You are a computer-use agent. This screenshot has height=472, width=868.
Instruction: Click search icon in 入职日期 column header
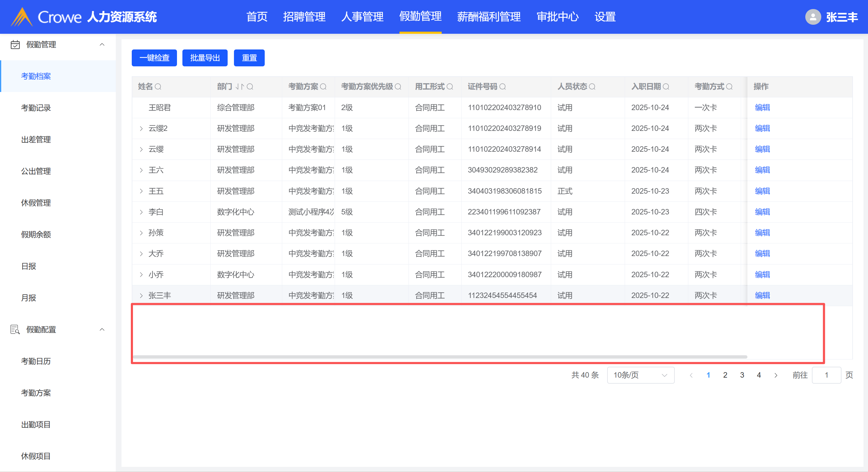click(x=666, y=87)
